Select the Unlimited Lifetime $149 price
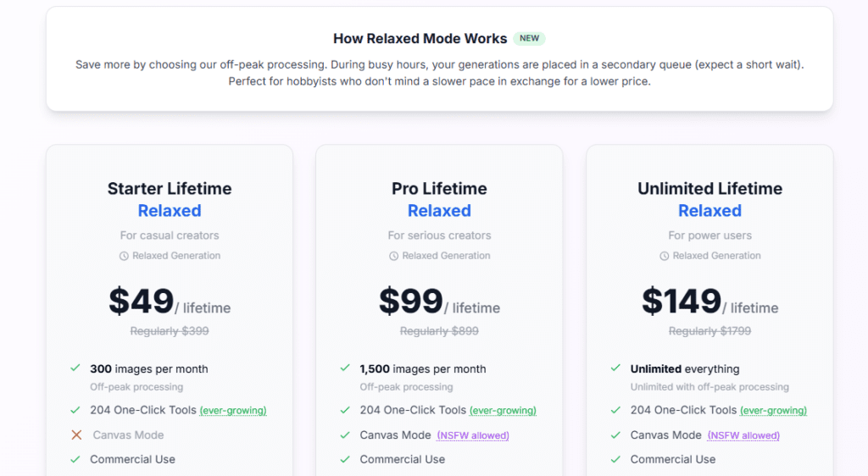 pyautogui.click(x=682, y=301)
